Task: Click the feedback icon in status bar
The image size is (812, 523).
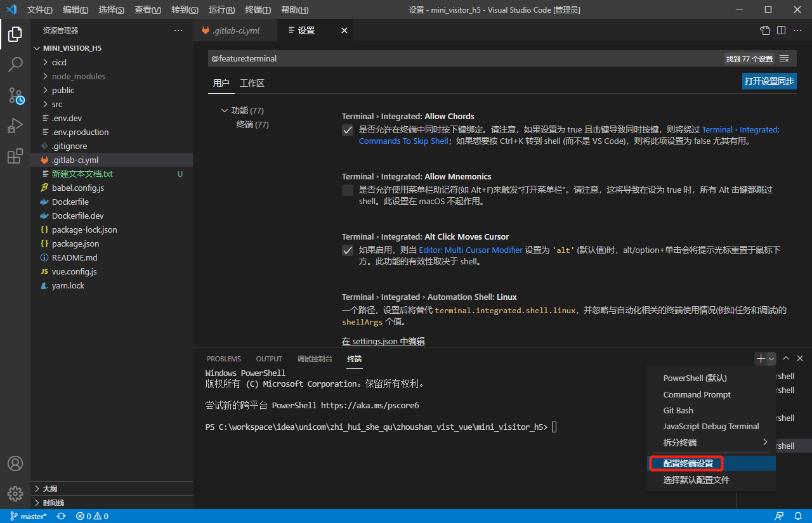Action: (780, 517)
